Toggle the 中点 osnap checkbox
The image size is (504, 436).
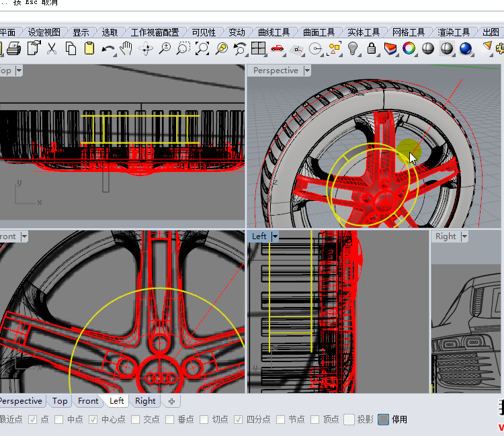(x=59, y=420)
